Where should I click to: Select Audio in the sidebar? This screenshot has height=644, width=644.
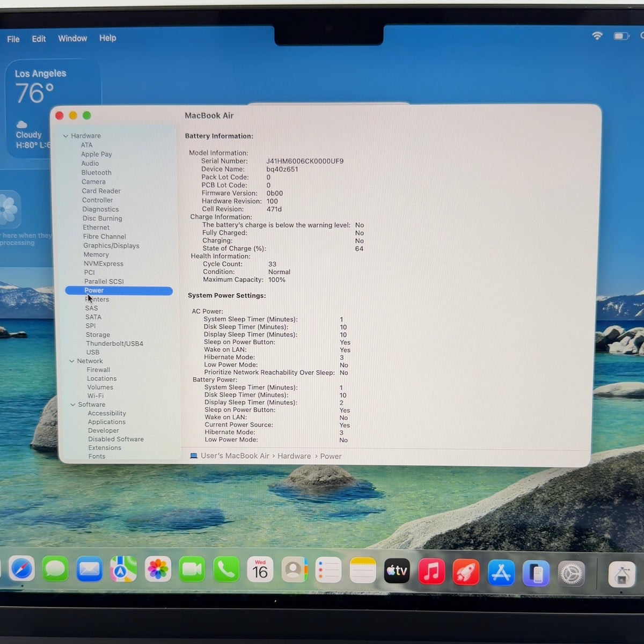[x=90, y=163]
